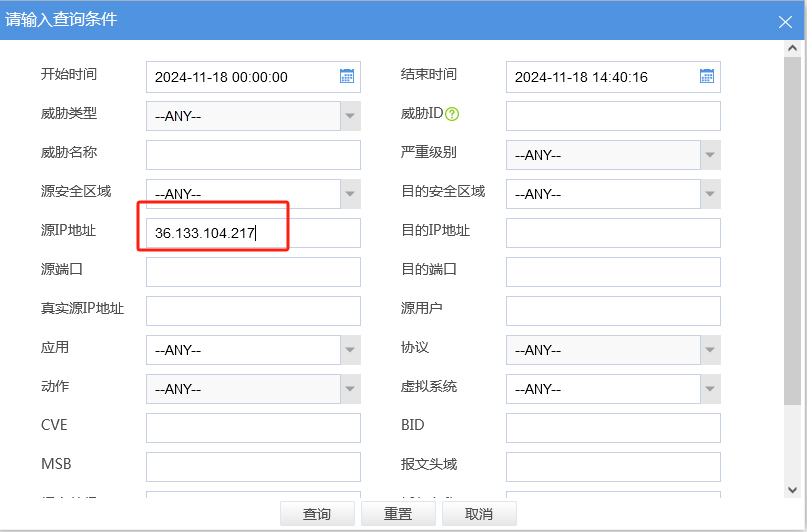Click the 取消 button
807x532 pixels.
click(479, 514)
